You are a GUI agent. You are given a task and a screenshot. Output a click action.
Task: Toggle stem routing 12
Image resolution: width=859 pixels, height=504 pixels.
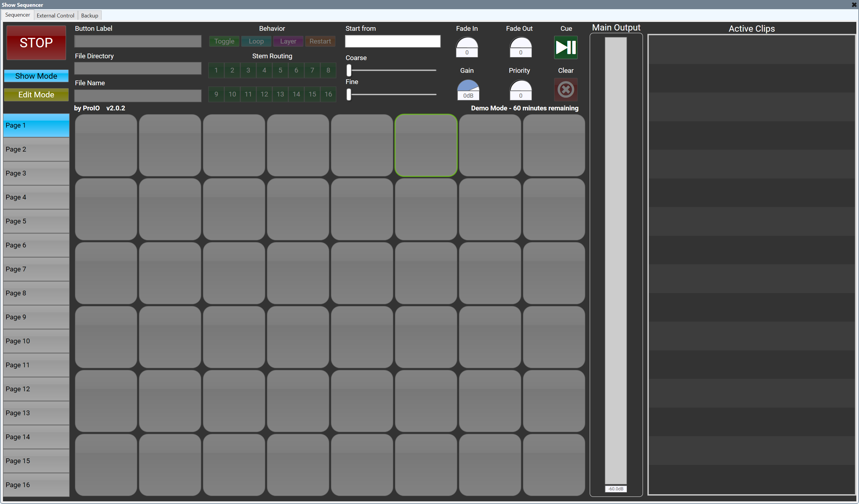(264, 94)
